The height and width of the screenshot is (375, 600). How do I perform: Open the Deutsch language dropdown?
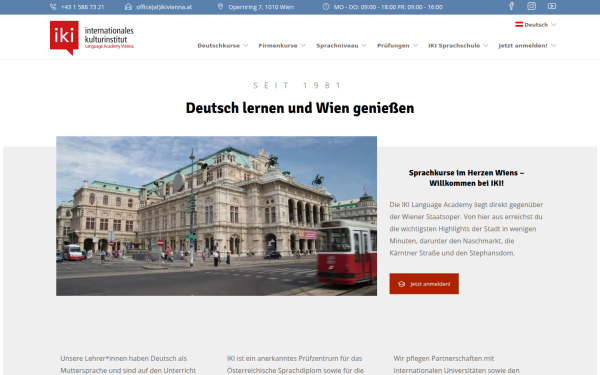click(x=536, y=24)
